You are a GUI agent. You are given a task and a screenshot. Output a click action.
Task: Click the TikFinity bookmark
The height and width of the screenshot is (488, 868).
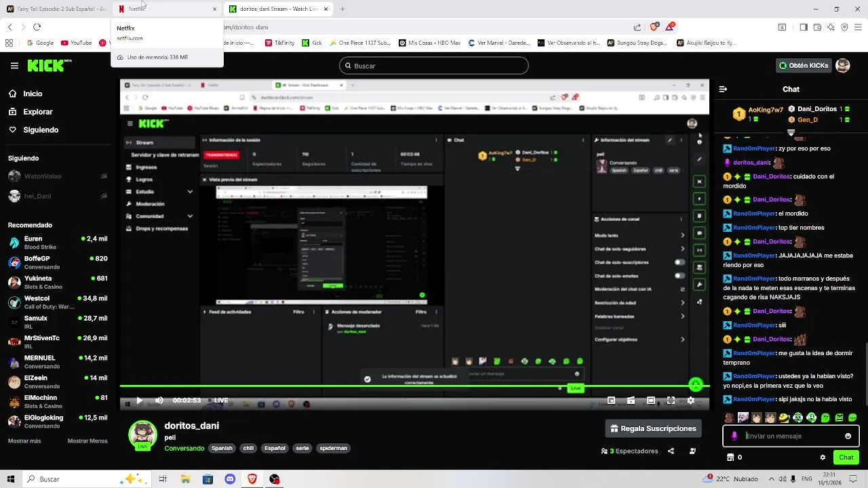pyautogui.click(x=280, y=43)
